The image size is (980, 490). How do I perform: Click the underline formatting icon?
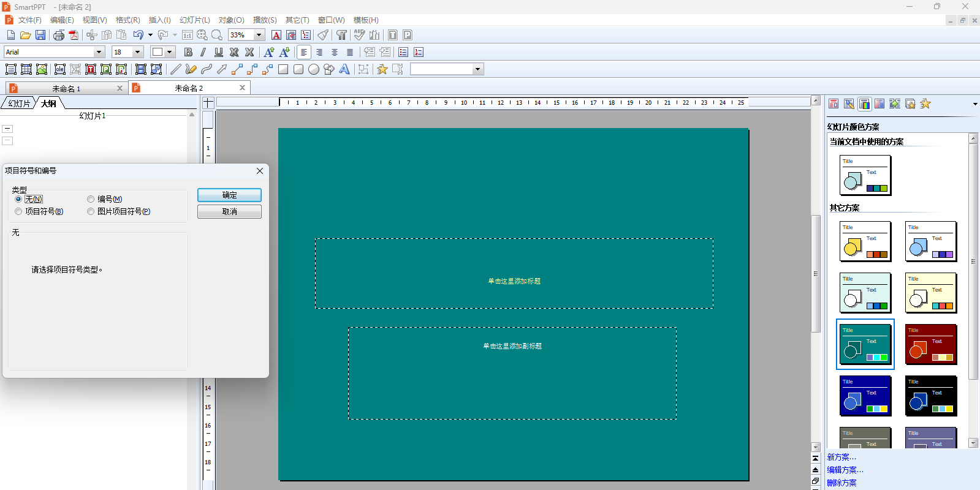click(x=219, y=52)
